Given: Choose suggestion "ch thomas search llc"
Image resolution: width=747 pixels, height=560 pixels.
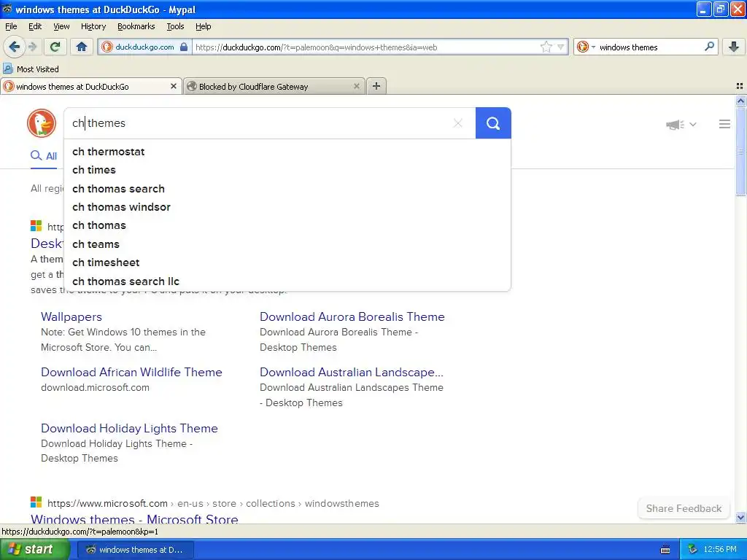Looking at the screenshot, I should [x=287, y=281].
